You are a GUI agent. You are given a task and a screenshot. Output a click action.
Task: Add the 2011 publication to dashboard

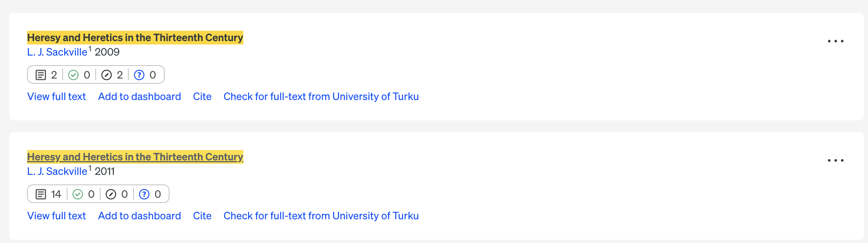coord(139,216)
